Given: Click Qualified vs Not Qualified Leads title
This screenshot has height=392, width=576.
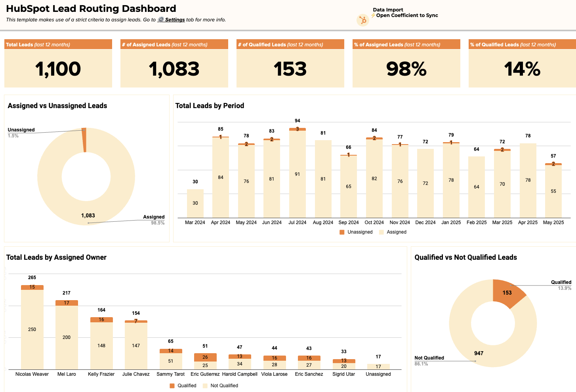Looking at the screenshot, I should (465, 257).
